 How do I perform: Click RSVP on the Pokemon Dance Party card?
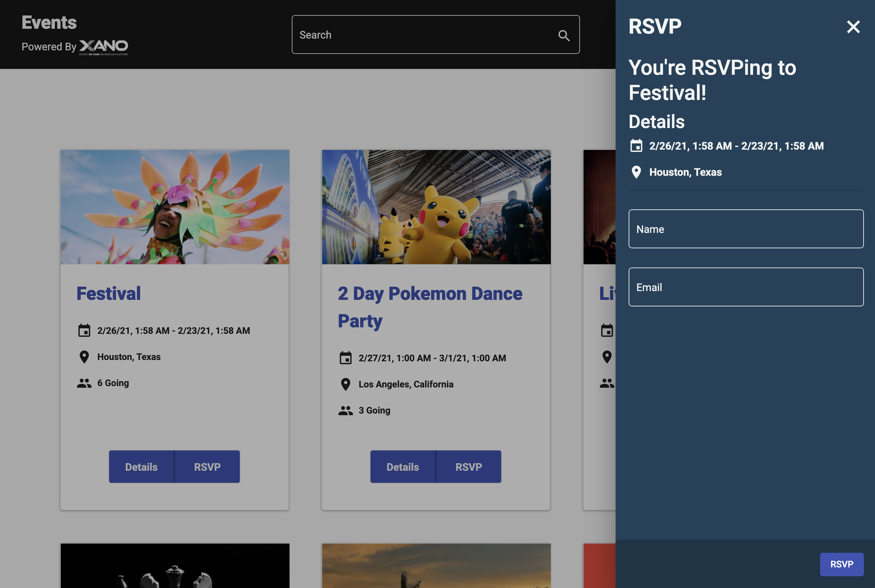[x=469, y=466]
